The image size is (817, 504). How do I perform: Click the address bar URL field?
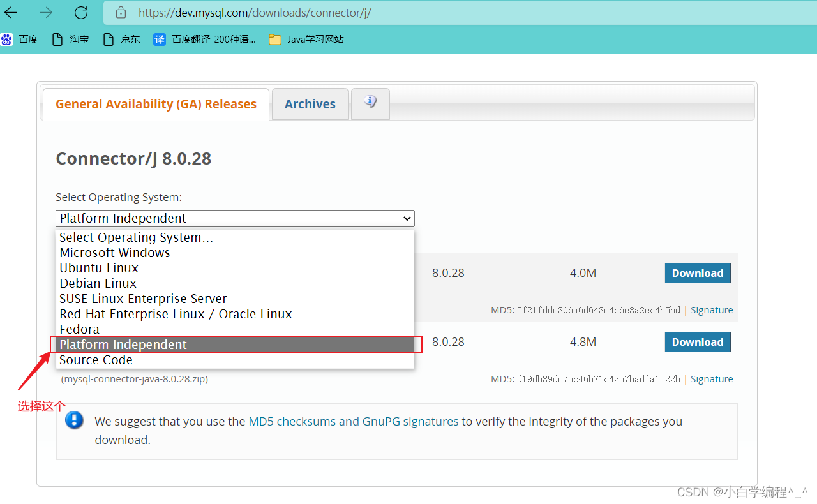460,13
